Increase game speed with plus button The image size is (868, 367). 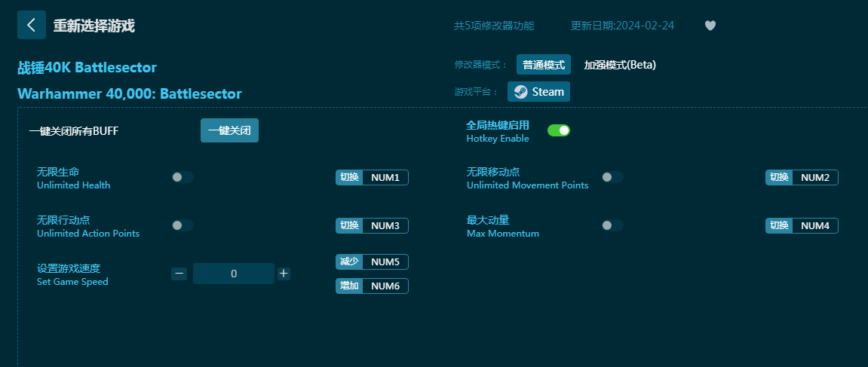pos(284,274)
